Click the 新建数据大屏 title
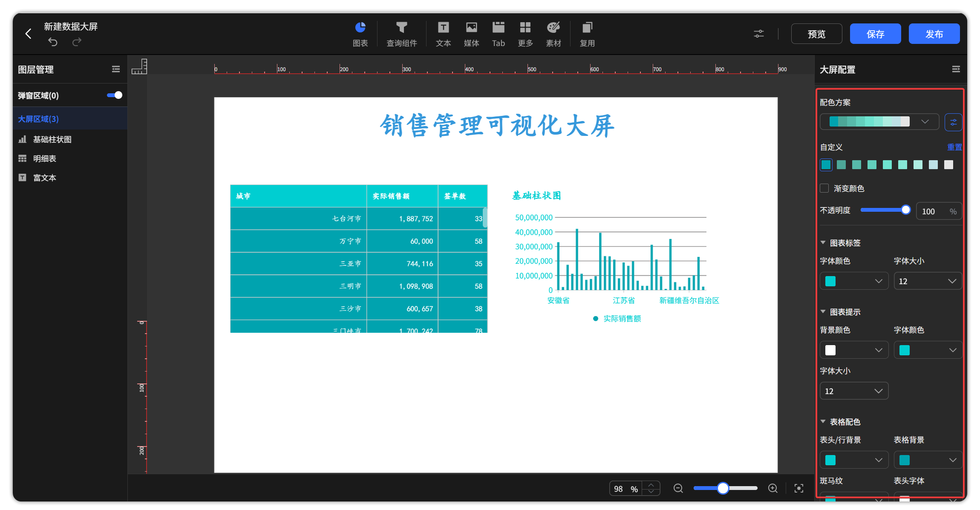The width and height of the screenshot is (980, 510). 71,26
